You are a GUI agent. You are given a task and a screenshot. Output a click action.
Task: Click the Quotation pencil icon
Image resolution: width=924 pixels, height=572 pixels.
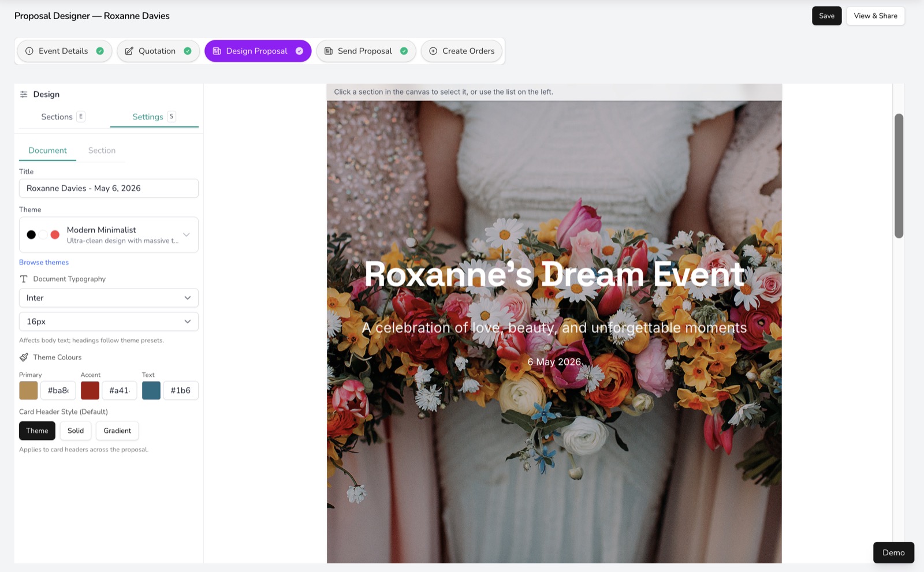click(129, 51)
